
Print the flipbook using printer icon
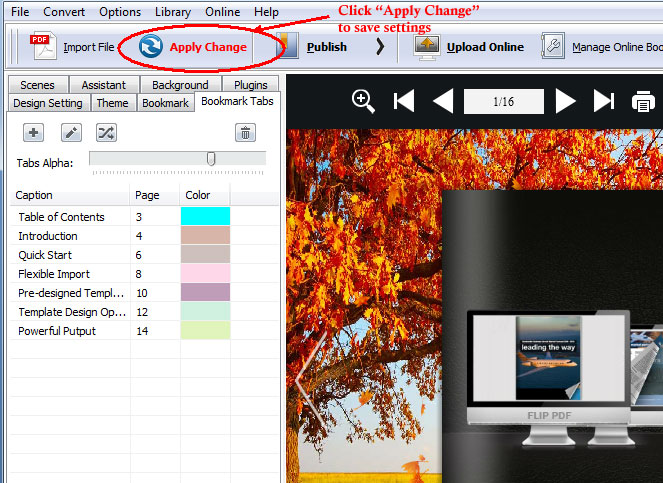pos(643,102)
